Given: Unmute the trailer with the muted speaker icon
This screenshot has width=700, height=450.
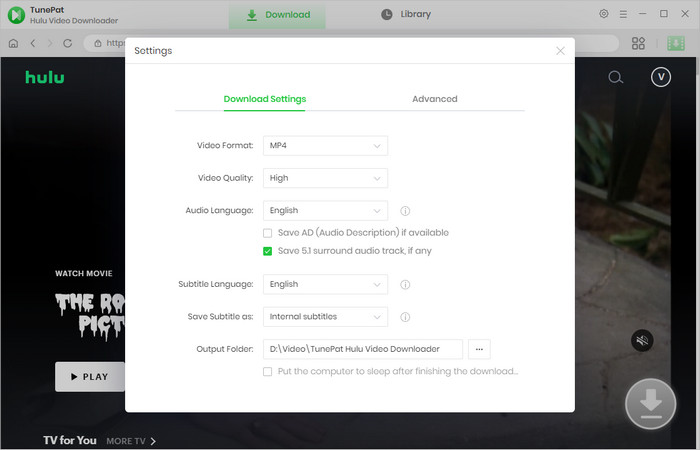Looking at the screenshot, I should point(642,341).
